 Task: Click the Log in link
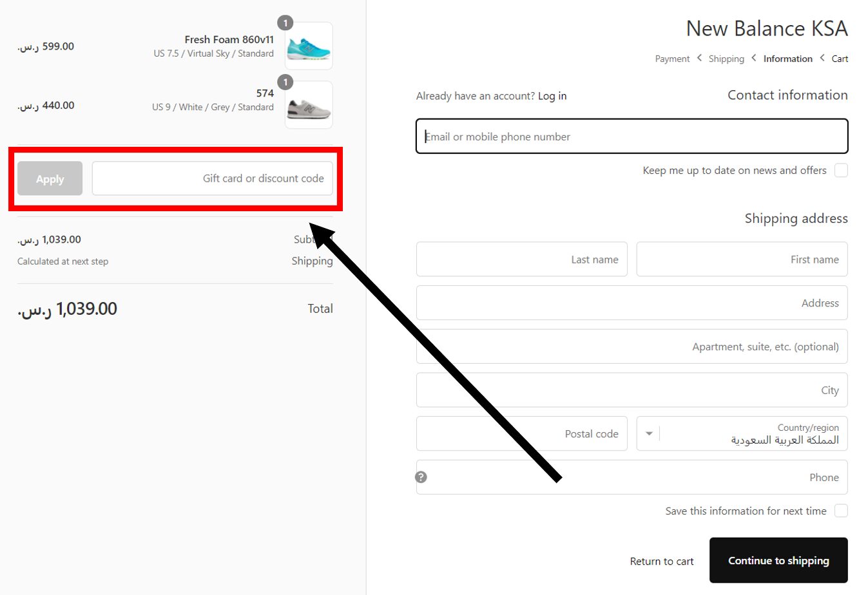[552, 96]
